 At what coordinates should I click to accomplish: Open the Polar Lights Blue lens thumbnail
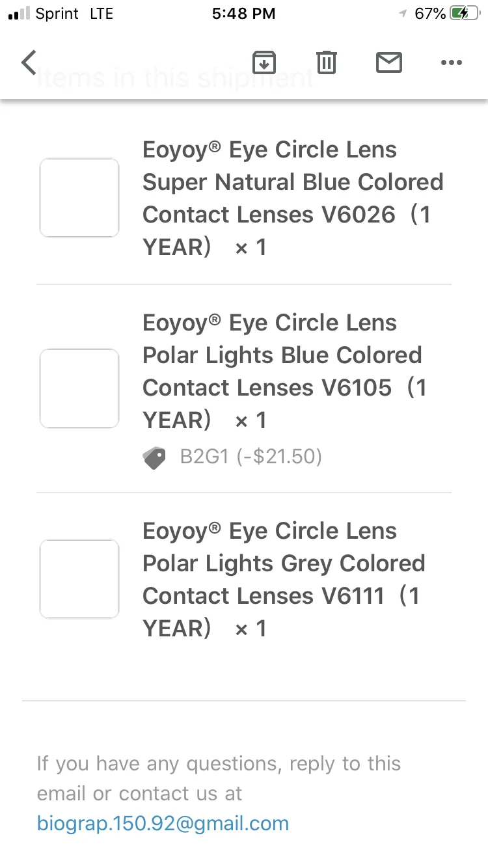click(x=79, y=388)
